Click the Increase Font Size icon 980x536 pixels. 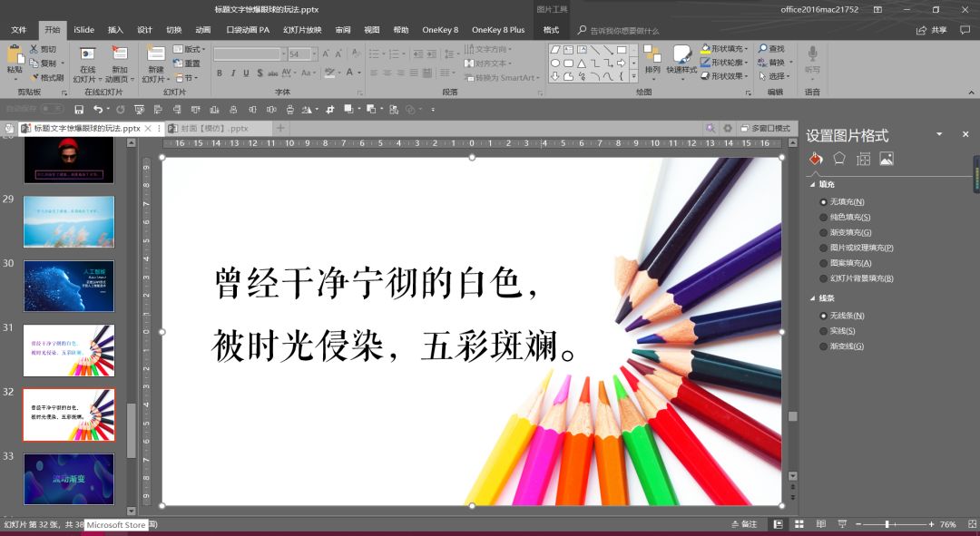tap(326, 54)
